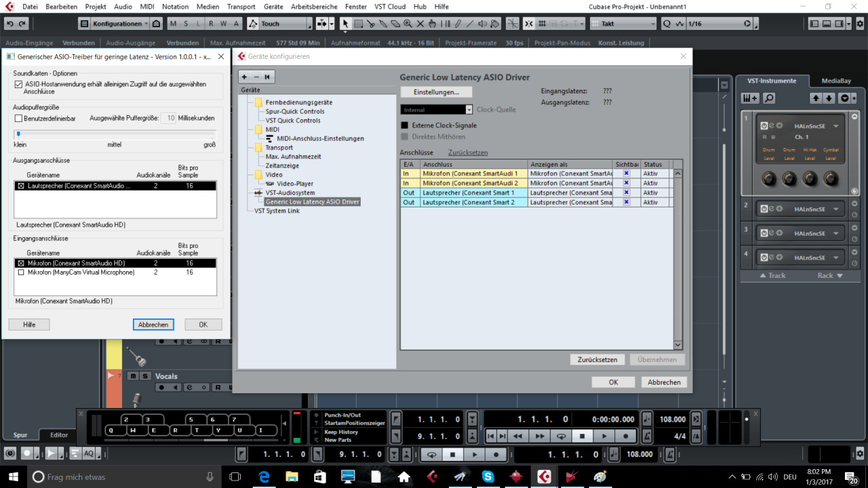Click the up arrow previous instrument icon
The height and width of the screenshot is (488, 868).
(815, 98)
